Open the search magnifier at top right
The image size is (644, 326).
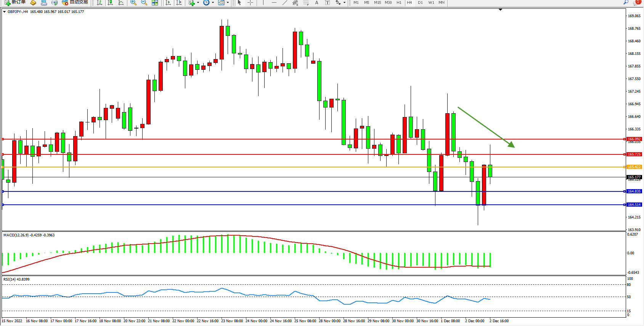tap(626, 2)
